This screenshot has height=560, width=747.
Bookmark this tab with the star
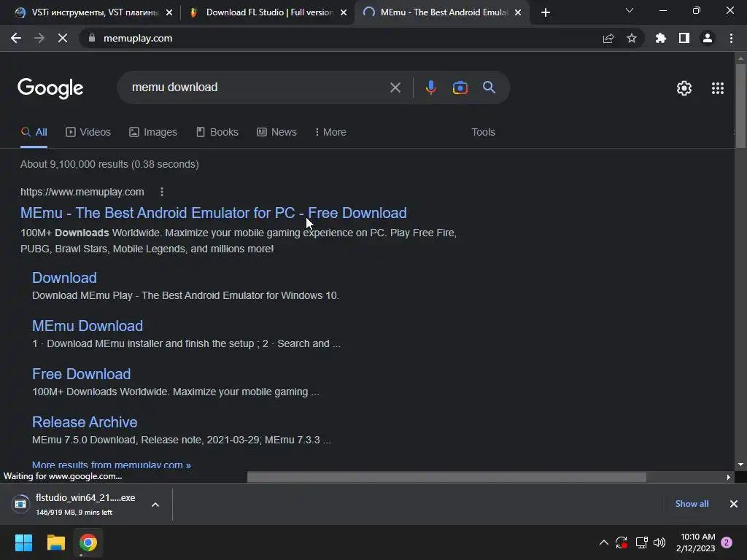(x=632, y=38)
